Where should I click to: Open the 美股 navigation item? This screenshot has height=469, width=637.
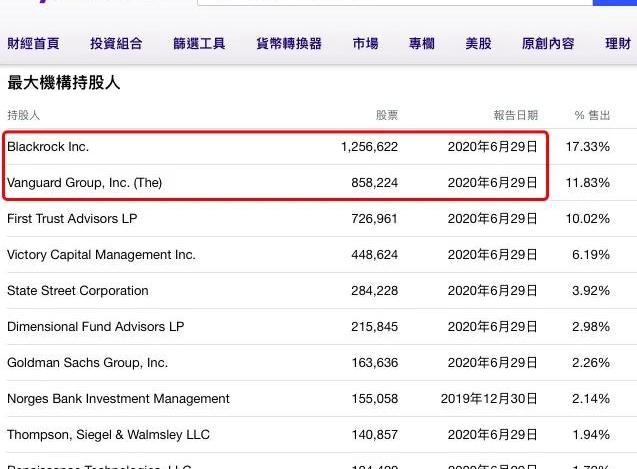[x=478, y=43]
